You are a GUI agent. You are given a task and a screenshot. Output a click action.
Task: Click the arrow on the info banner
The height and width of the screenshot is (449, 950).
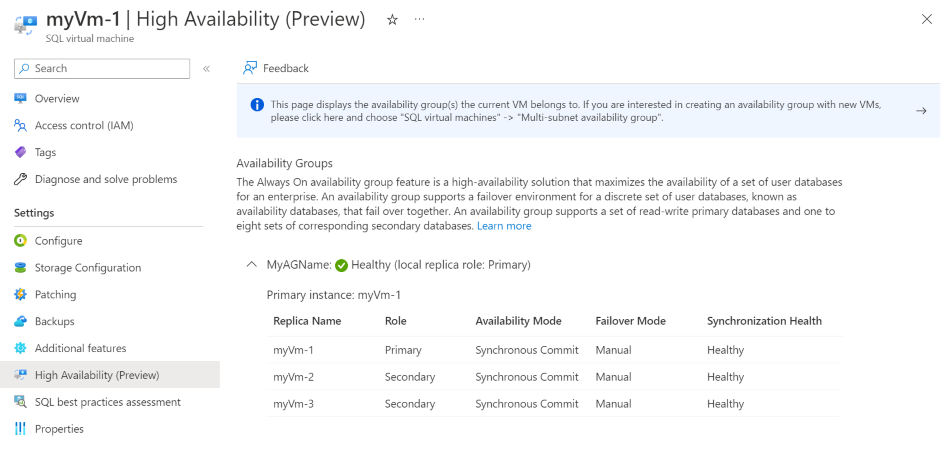coord(921,111)
